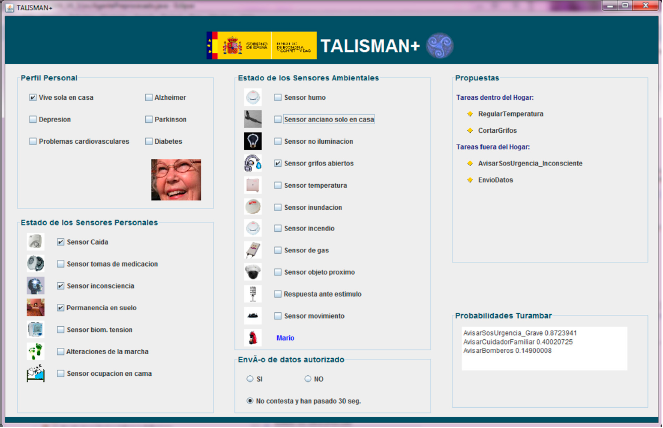Click the fall sensor icon
The height and width of the screenshot is (428, 663).
click(36, 242)
